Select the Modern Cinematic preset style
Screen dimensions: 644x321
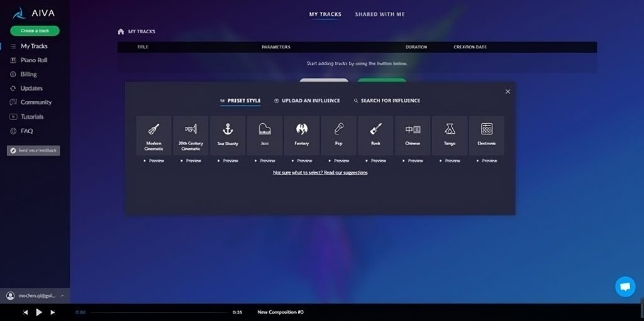click(x=153, y=136)
